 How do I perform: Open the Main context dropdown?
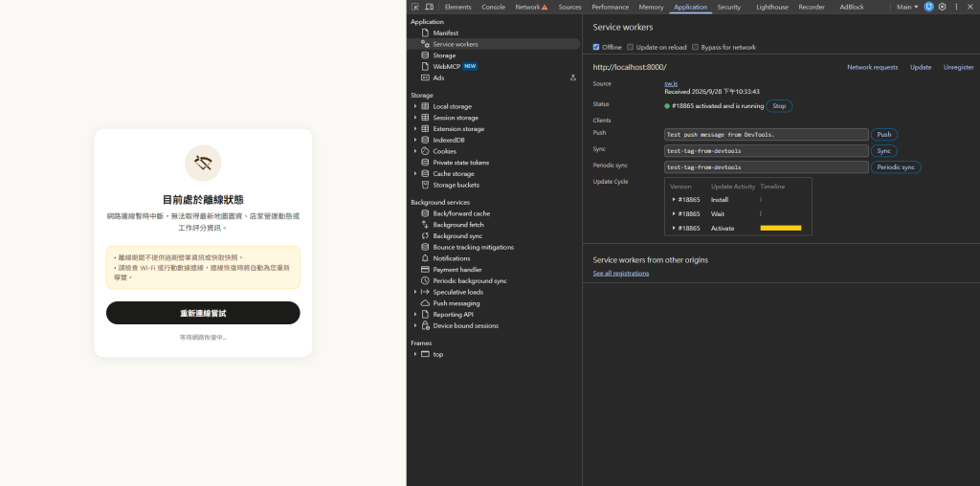pyautogui.click(x=907, y=7)
